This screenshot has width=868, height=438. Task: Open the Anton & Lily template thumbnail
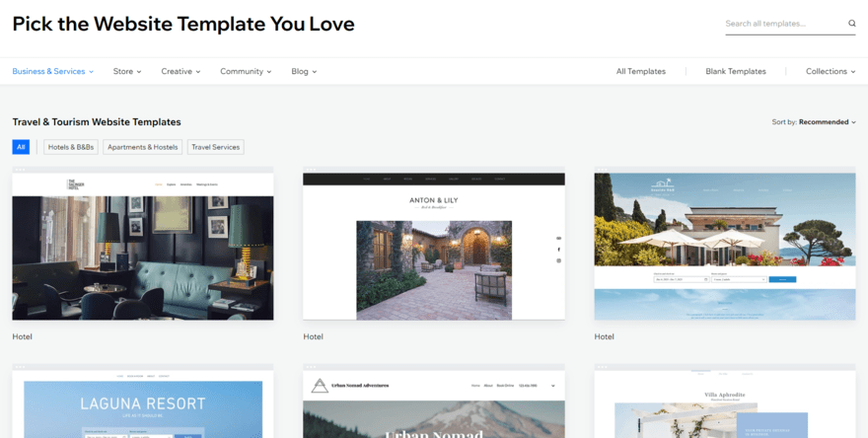[x=434, y=243]
